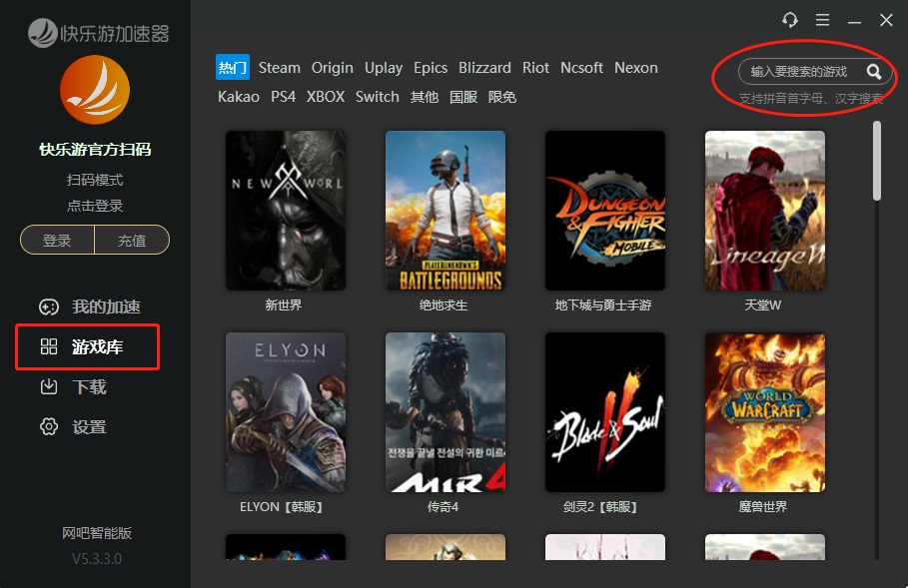Select the Riot category tab

pos(535,68)
